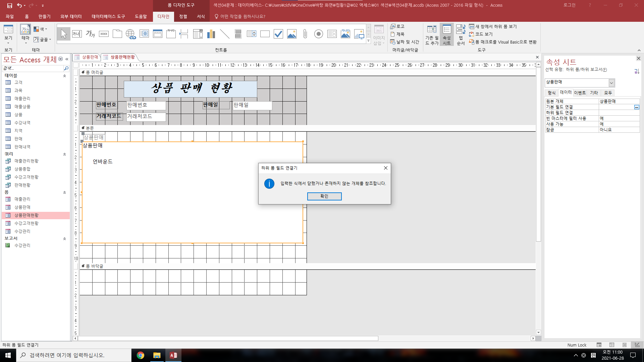
Task: Choose the attachment paperclip control
Action: point(305,34)
